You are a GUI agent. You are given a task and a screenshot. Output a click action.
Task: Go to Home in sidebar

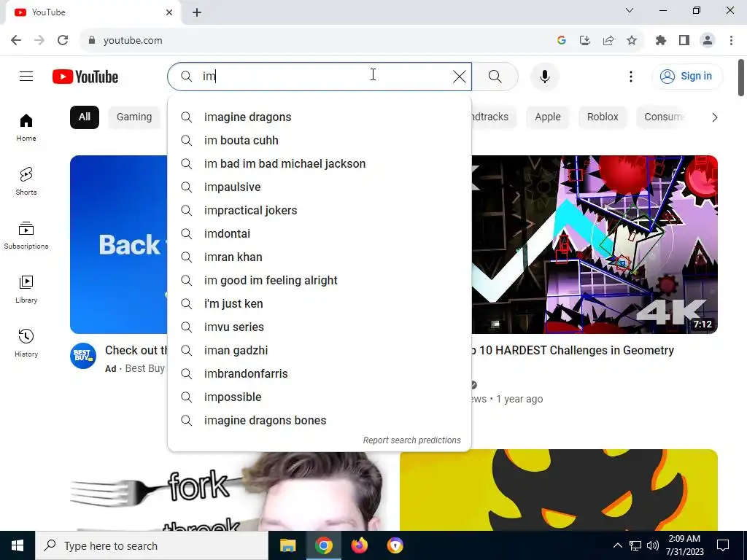[26, 128]
